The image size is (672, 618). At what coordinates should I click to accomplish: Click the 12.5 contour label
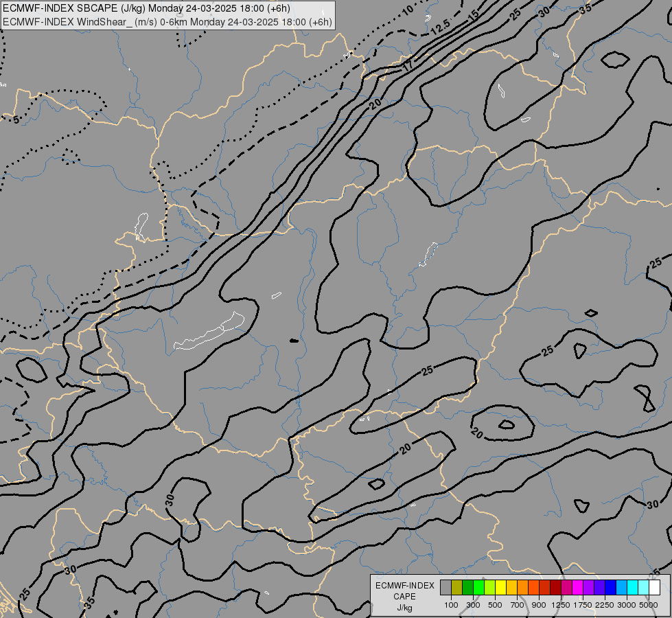coord(440,27)
